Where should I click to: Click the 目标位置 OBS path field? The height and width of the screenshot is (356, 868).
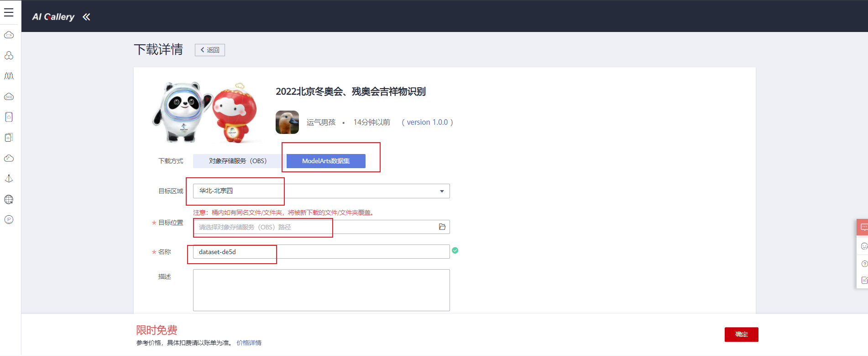pyautogui.click(x=321, y=227)
